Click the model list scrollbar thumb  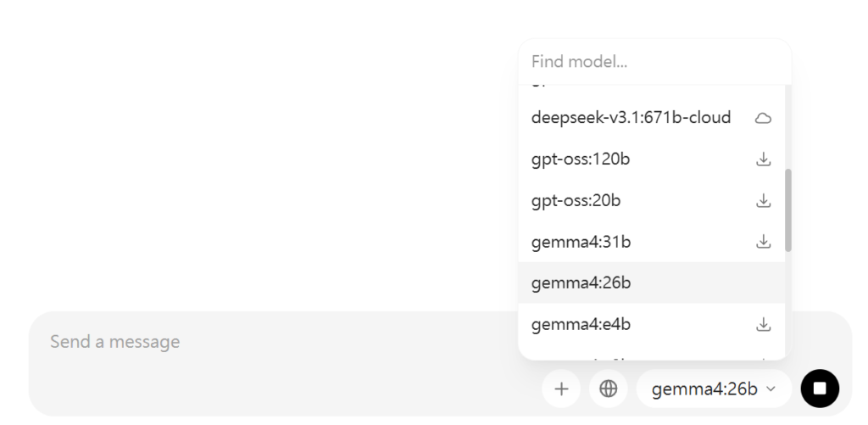(788, 210)
